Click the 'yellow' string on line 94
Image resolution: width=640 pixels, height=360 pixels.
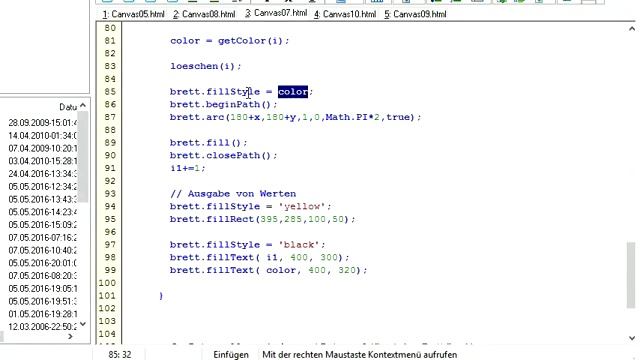[x=302, y=207]
